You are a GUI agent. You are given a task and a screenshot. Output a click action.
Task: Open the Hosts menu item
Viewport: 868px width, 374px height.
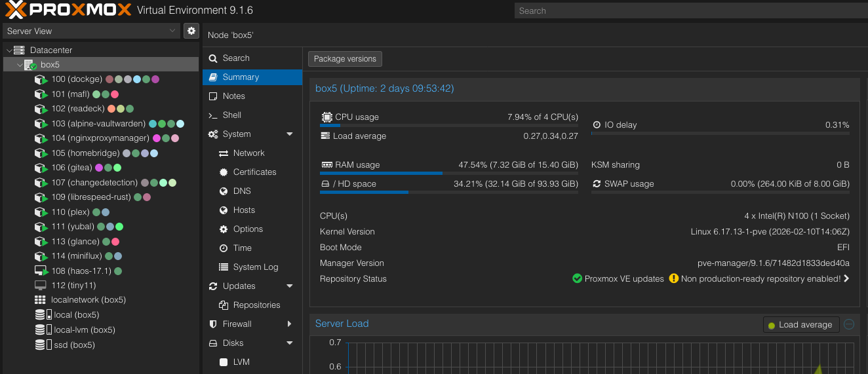point(252,210)
